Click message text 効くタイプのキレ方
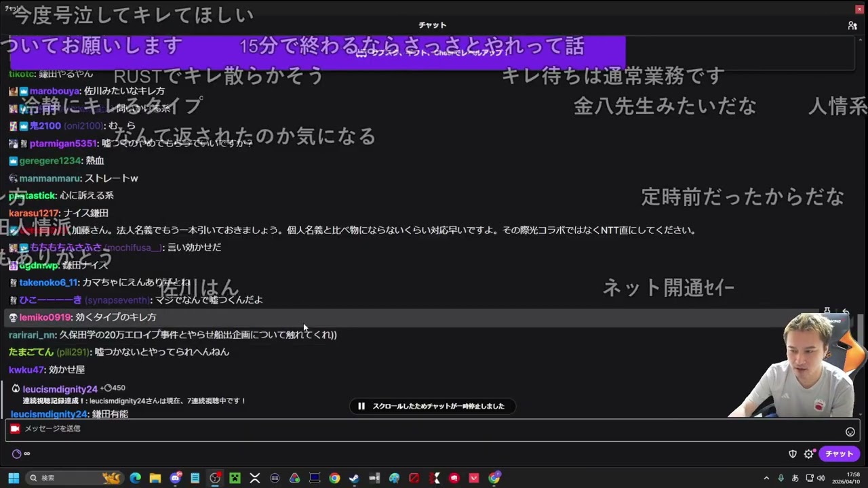868x488 pixels. point(116,317)
